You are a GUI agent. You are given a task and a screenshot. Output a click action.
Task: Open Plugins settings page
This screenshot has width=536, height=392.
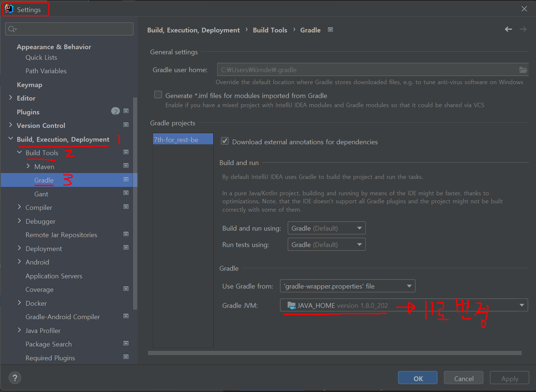[x=28, y=112]
